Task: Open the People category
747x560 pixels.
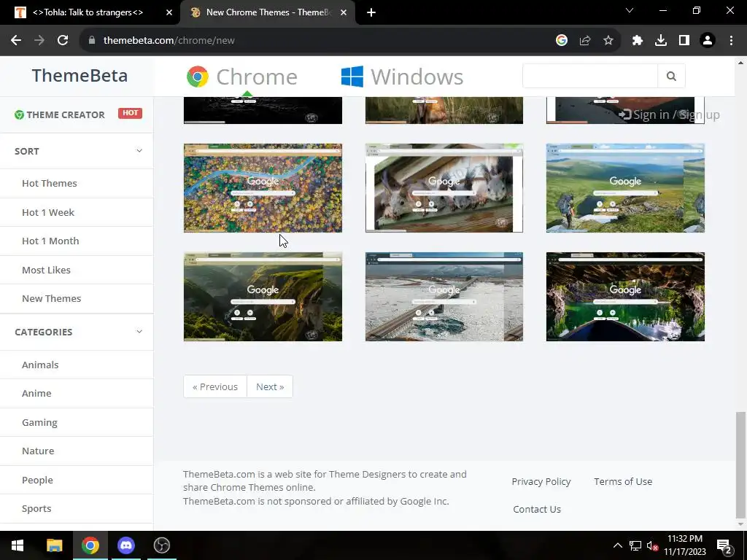Action: tap(38, 480)
